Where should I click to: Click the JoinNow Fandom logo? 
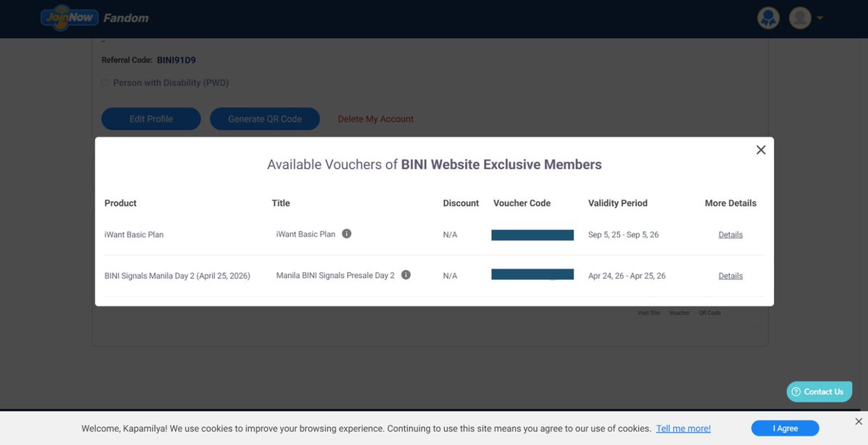(95, 17)
